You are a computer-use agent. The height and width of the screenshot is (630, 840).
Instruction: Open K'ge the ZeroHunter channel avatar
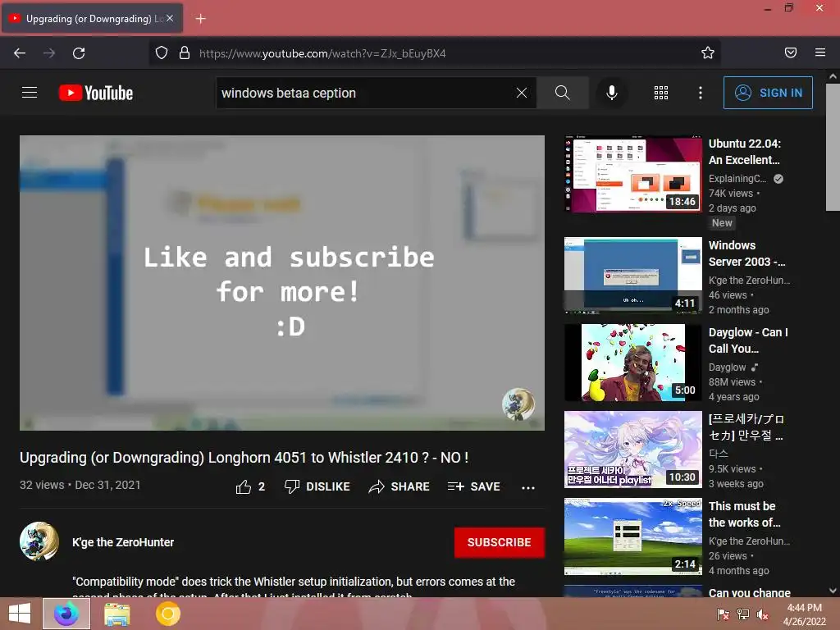tap(39, 541)
